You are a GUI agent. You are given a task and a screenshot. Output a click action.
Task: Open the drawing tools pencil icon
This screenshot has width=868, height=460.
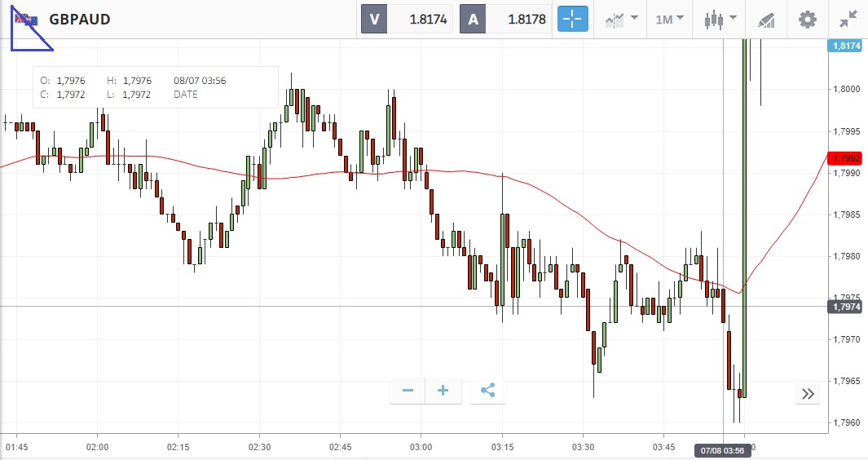pos(766,19)
